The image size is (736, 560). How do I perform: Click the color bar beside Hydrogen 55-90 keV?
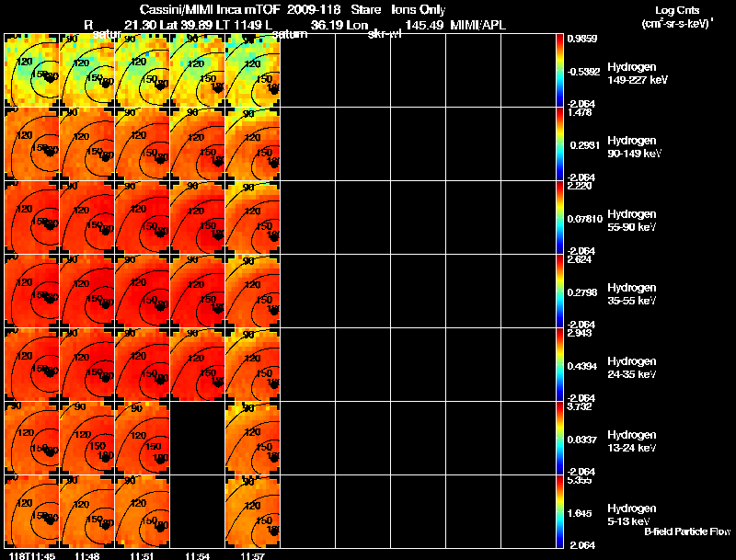point(559,218)
